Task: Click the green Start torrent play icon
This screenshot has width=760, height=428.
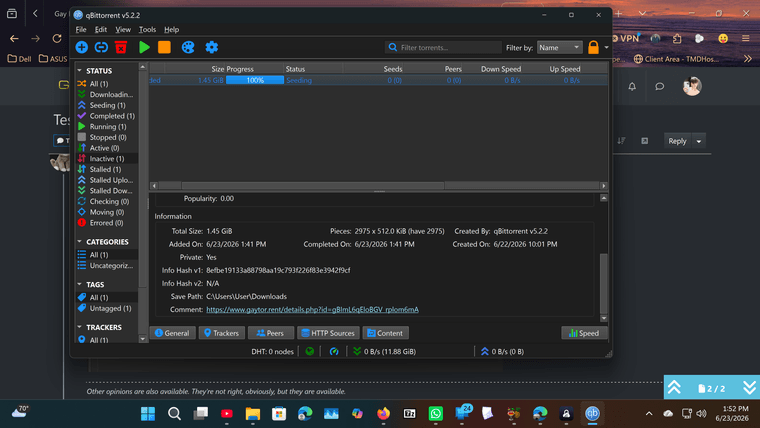Action: pos(144,48)
